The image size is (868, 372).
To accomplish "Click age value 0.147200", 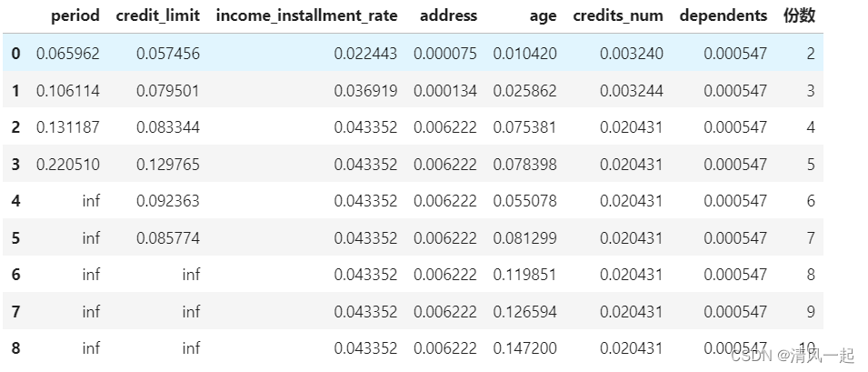I will (x=524, y=348).
